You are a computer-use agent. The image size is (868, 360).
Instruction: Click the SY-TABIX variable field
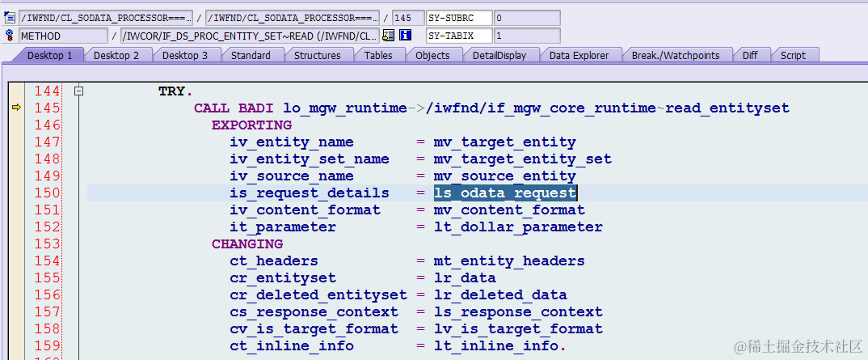(x=459, y=36)
